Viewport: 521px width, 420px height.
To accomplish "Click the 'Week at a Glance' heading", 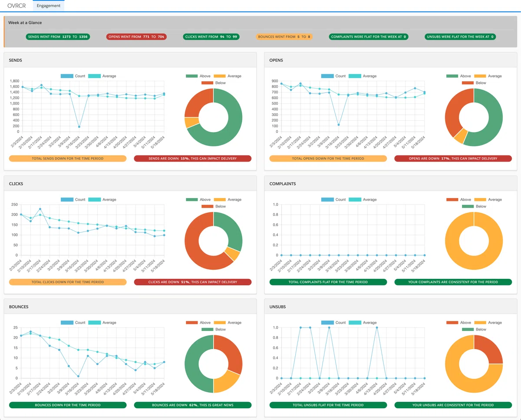I will click(25, 23).
